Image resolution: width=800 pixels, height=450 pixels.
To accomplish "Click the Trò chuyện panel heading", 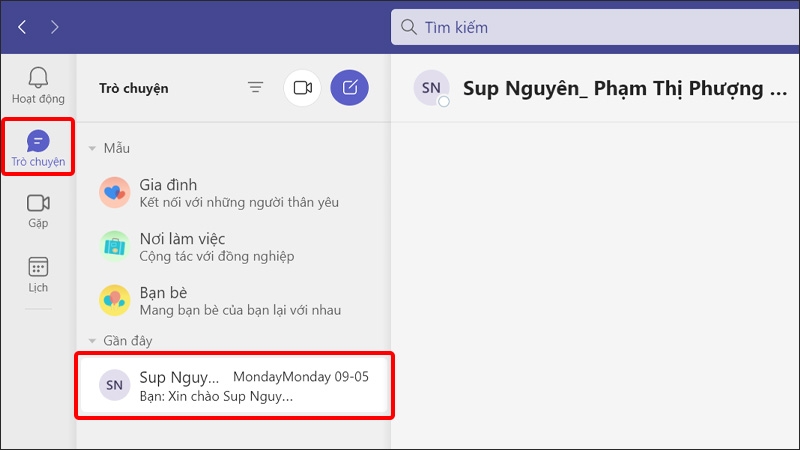I will tap(134, 88).
